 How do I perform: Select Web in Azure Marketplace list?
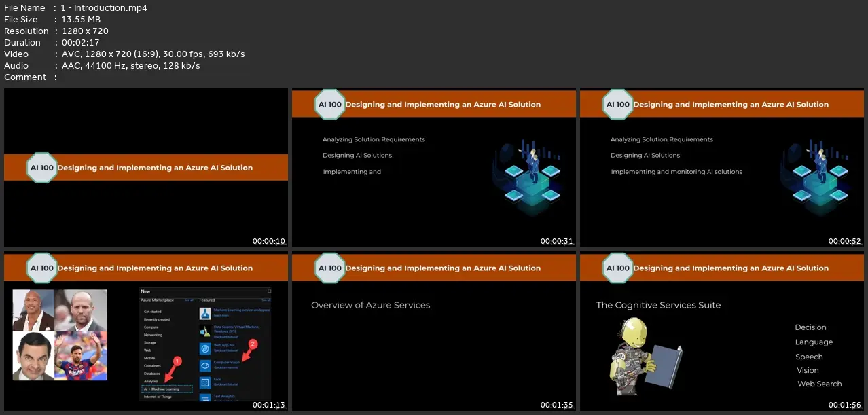pos(147,350)
